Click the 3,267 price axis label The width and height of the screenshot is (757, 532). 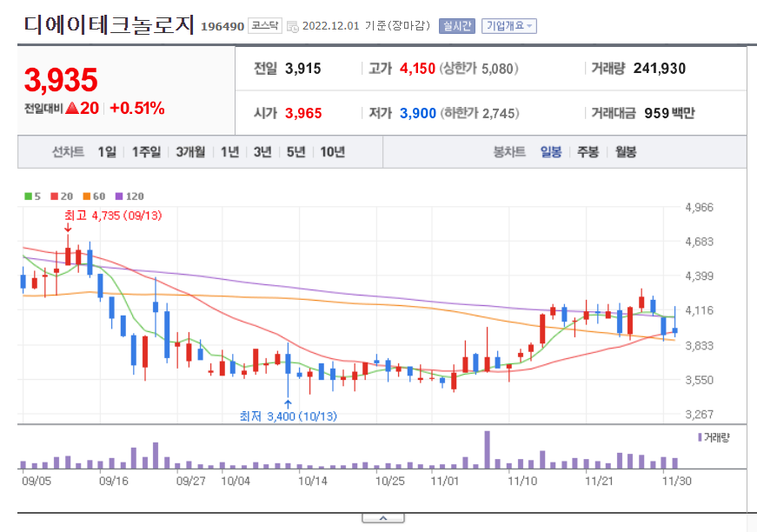pos(699,414)
